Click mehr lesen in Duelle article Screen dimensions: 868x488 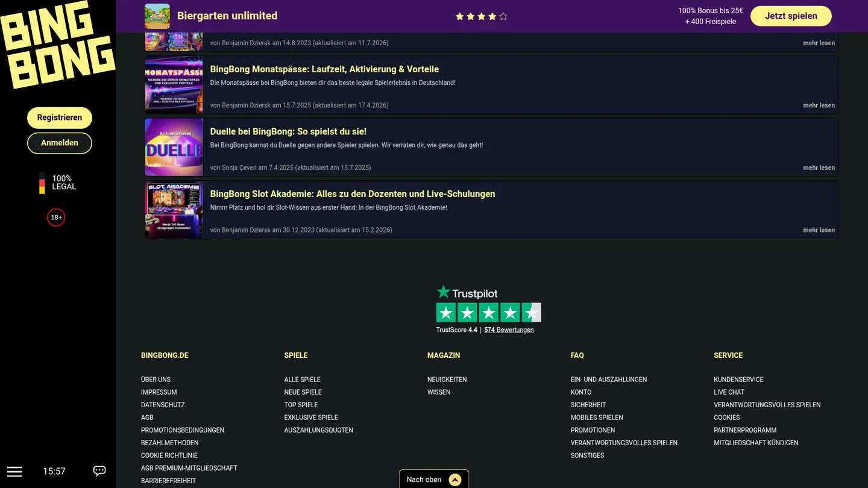(x=819, y=167)
